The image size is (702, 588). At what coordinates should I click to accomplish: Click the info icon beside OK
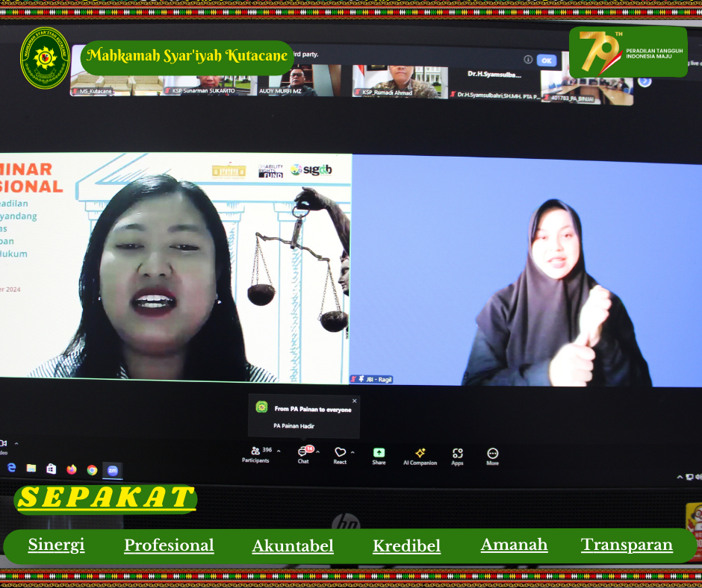(x=528, y=60)
